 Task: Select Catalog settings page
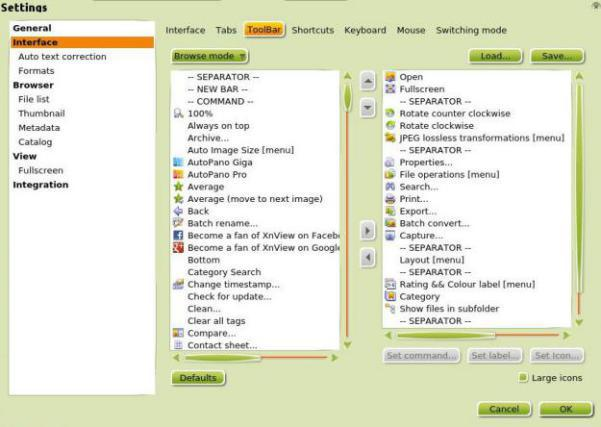click(x=35, y=142)
